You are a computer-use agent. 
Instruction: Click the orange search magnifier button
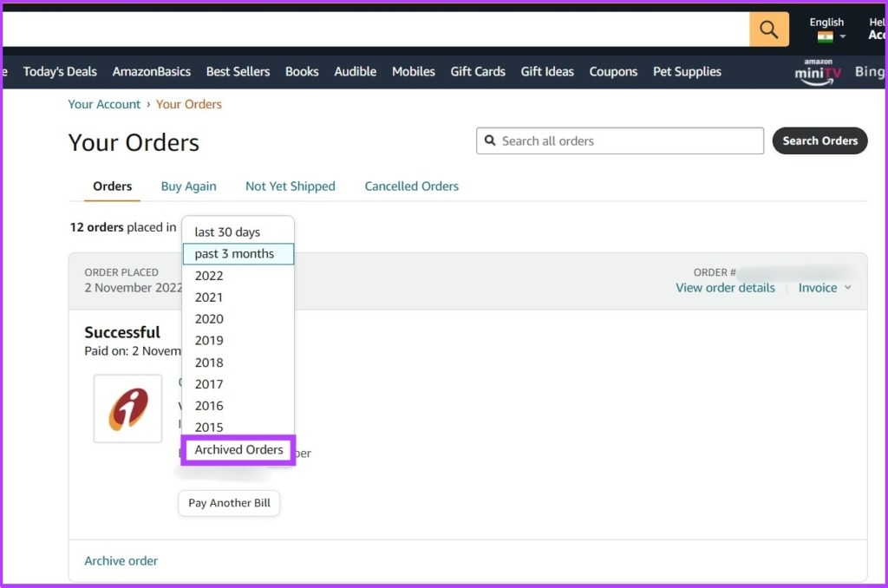pyautogui.click(x=768, y=29)
